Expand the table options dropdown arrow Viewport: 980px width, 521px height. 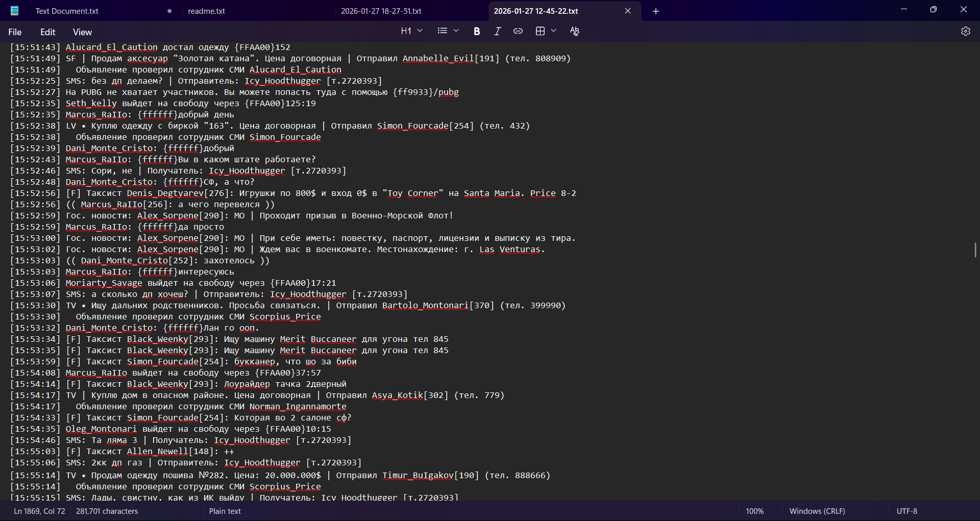pos(554,31)
